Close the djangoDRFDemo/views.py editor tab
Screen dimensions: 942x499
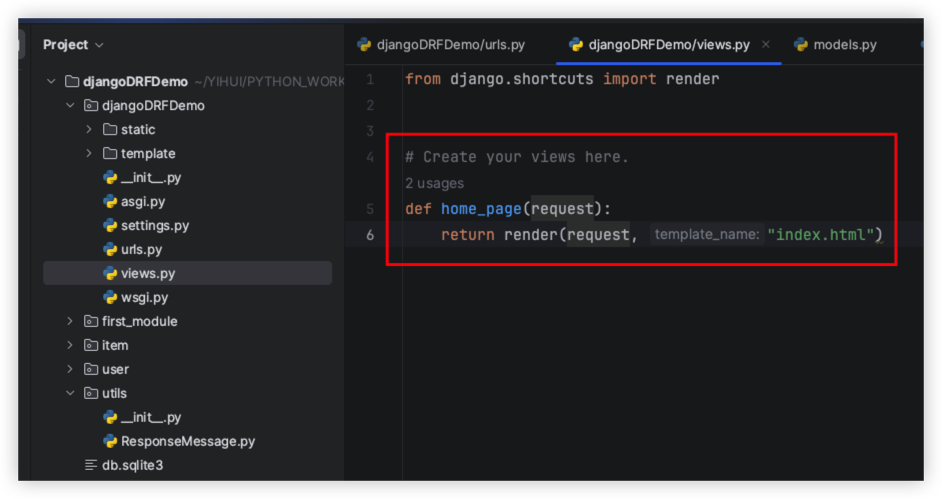coord(766,45)
